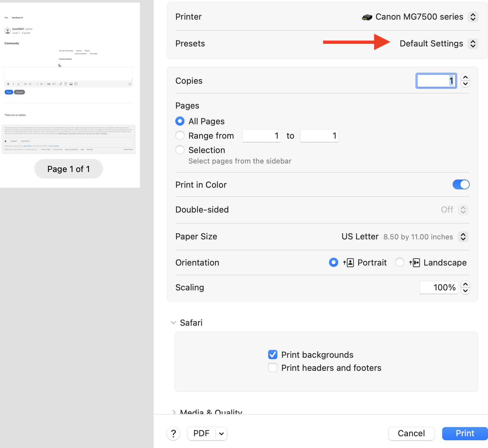This screenshot has height=448, width=488.
Task: Select Landscape orientation radio button
Action: (x=400, y=263)
